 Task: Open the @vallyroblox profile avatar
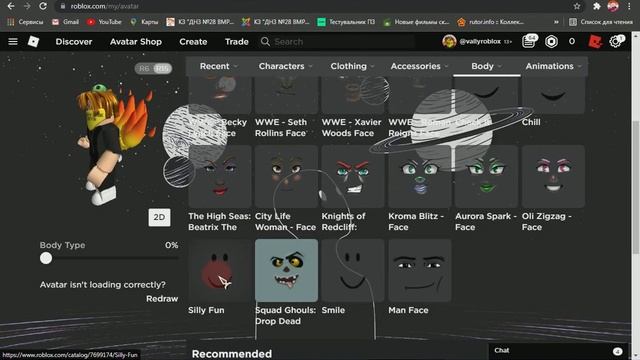tap(449, 42)
